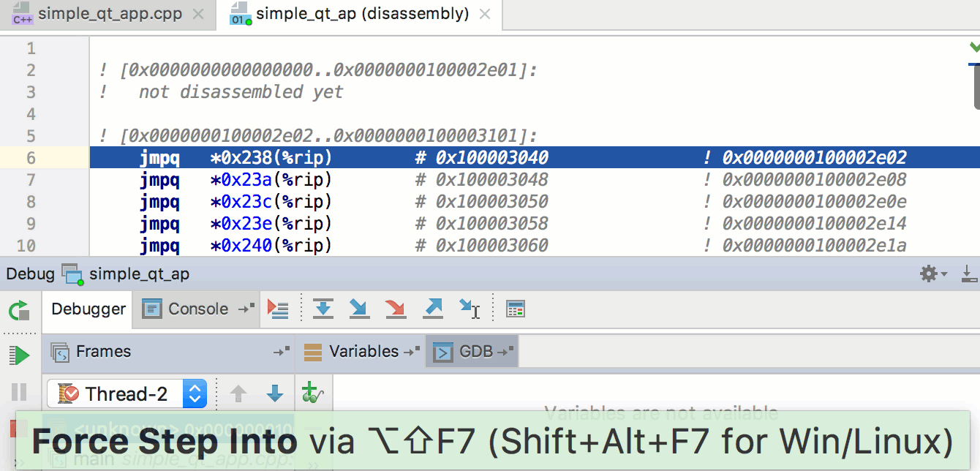
Task: Click the 'not disassembled yet' comment
Action: point(241,92)
